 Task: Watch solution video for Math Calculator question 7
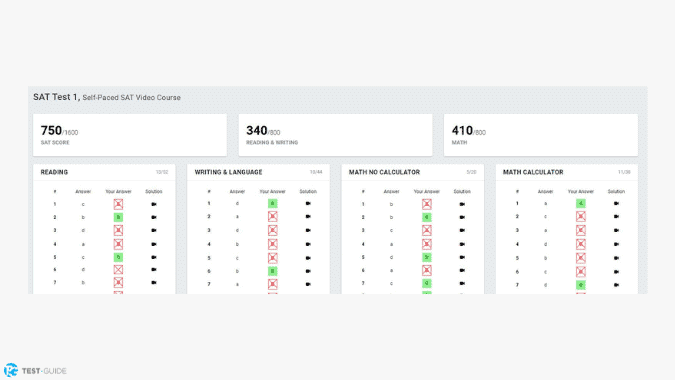616,285
